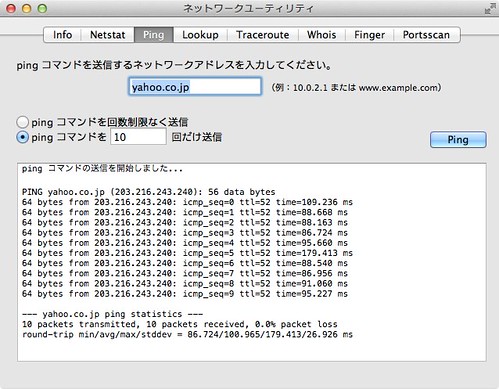Click the icmp_seq=2 line with time=88.163 ms

(185, 223)
